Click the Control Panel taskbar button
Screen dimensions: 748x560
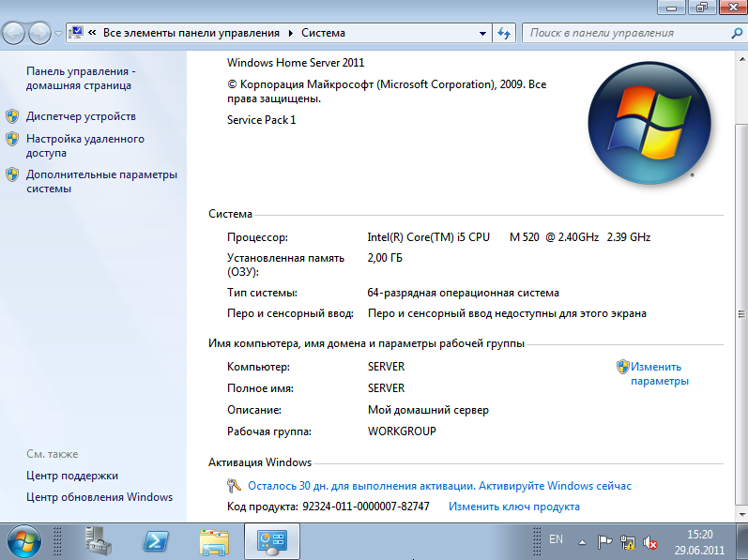(x=272, y=541)
